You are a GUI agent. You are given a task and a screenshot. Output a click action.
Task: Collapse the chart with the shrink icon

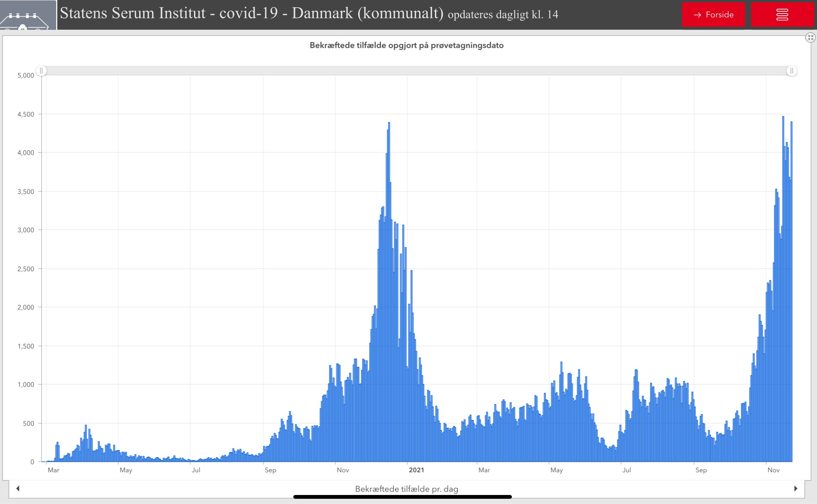click(x=810, y=37)
